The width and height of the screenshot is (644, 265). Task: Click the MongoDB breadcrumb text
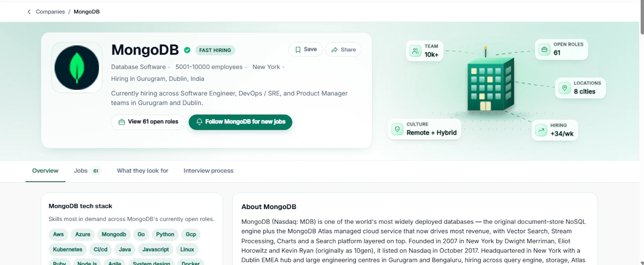[87, 12]
